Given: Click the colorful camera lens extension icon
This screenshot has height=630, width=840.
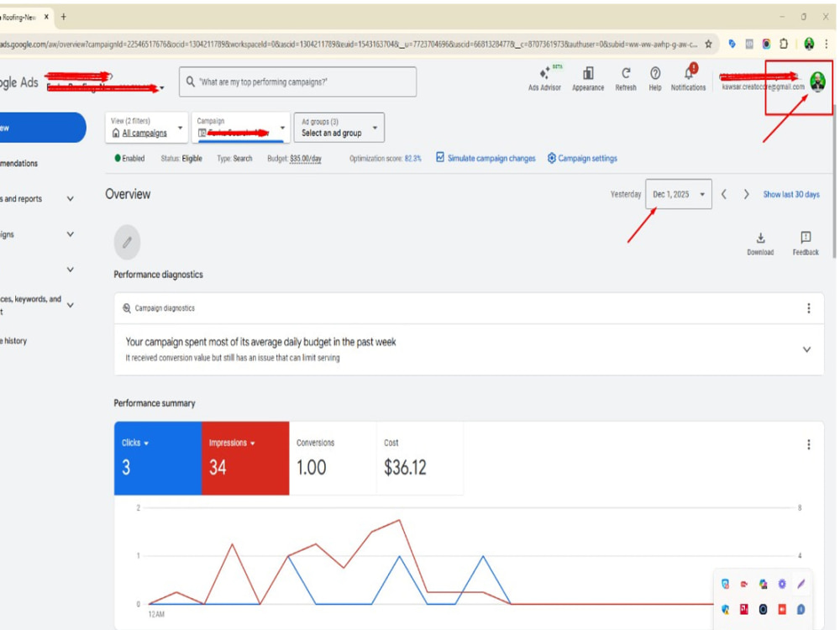Looking at the screenshot, I should 766,44.
